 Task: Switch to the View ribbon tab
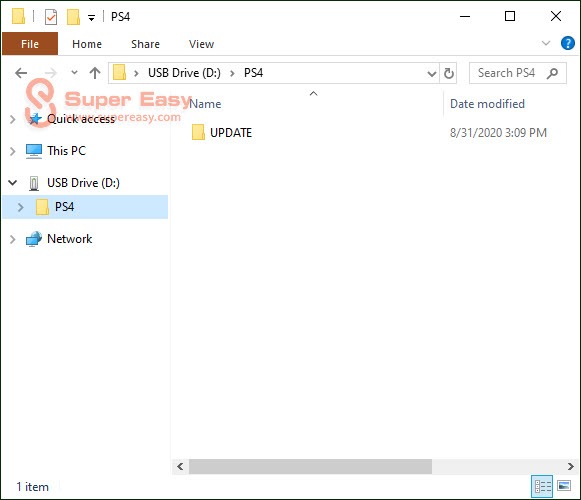[201, 44]
